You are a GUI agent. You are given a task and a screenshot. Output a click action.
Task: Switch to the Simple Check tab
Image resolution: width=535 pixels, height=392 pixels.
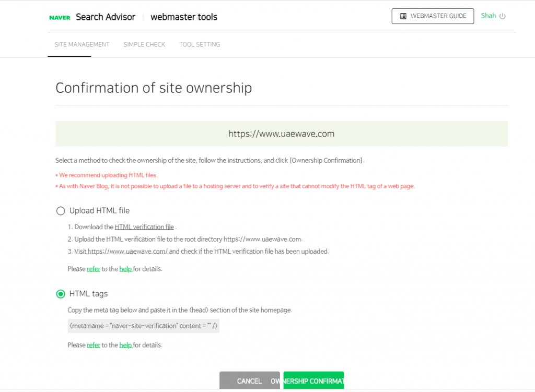coord(144,44)
